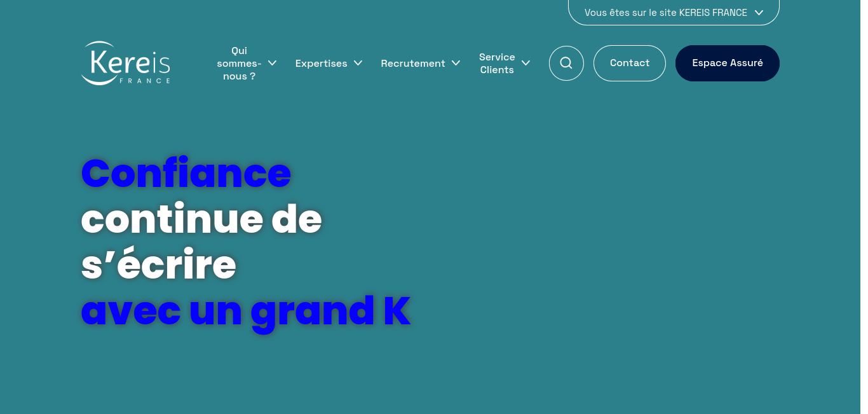Click the Kereis France logo
The width and height of the screenshot is (868, 414).
point(126,63)
